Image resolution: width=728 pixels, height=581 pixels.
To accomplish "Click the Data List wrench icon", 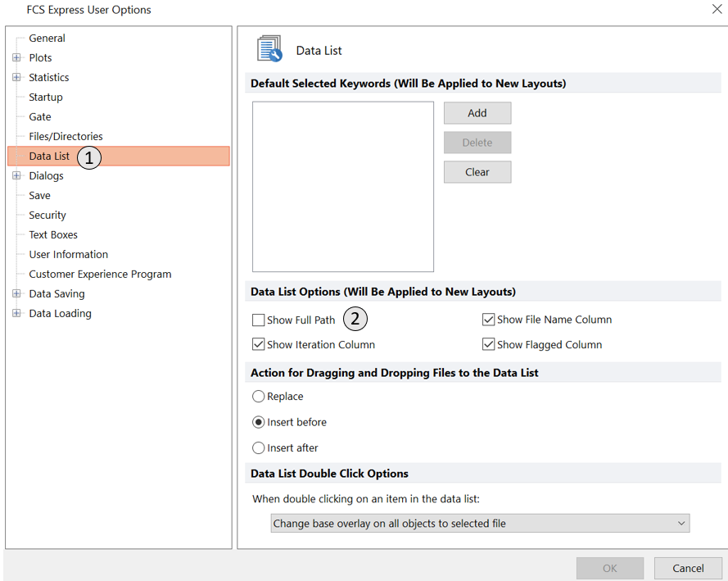I will [x=269, y=49].
